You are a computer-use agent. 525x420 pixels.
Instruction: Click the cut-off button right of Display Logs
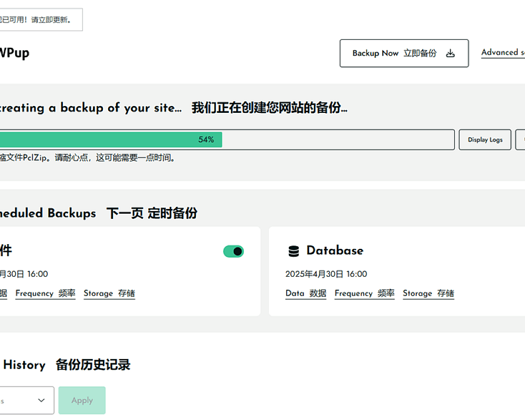pos(521,140)
